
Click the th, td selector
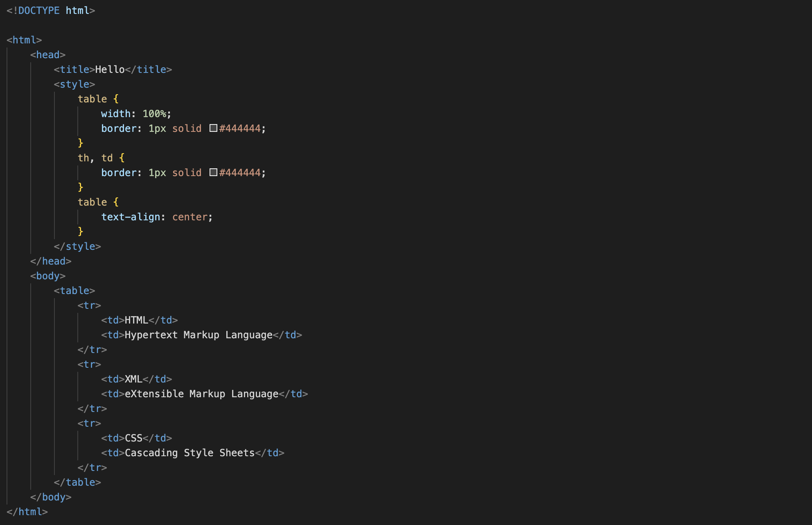click(x=95, y=158)
